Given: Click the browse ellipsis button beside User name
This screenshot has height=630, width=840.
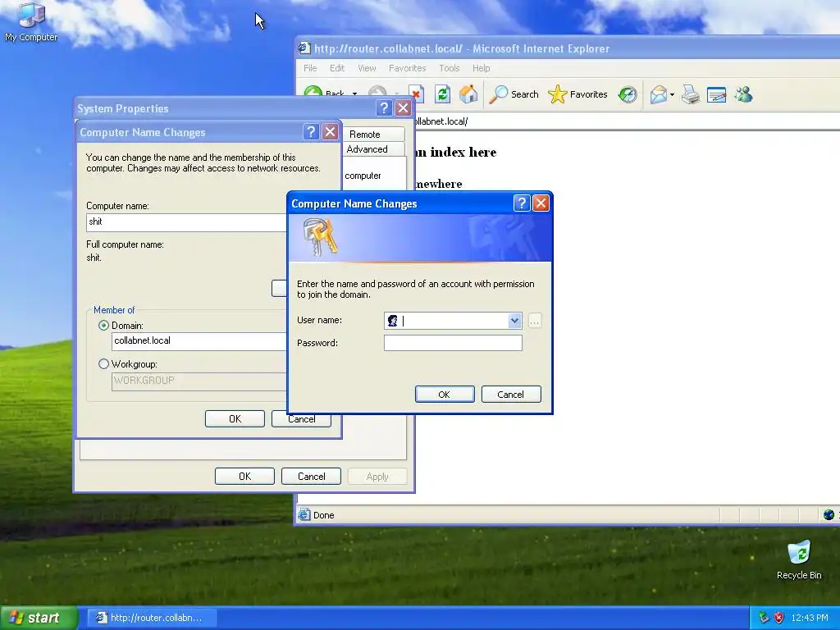Looking at the screenshot, I should (535, 321).
